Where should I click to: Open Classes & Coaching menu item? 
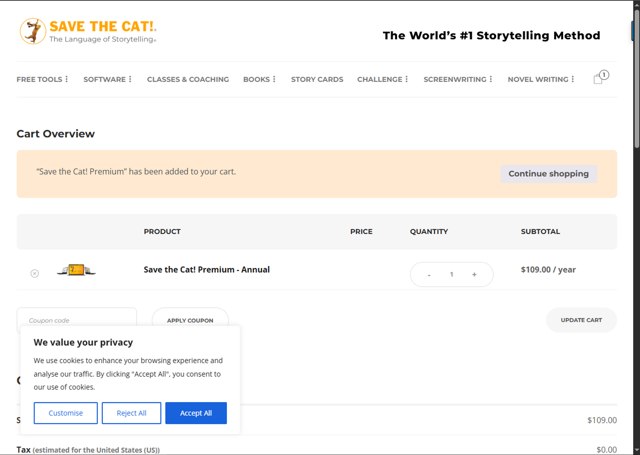(188, 79)
